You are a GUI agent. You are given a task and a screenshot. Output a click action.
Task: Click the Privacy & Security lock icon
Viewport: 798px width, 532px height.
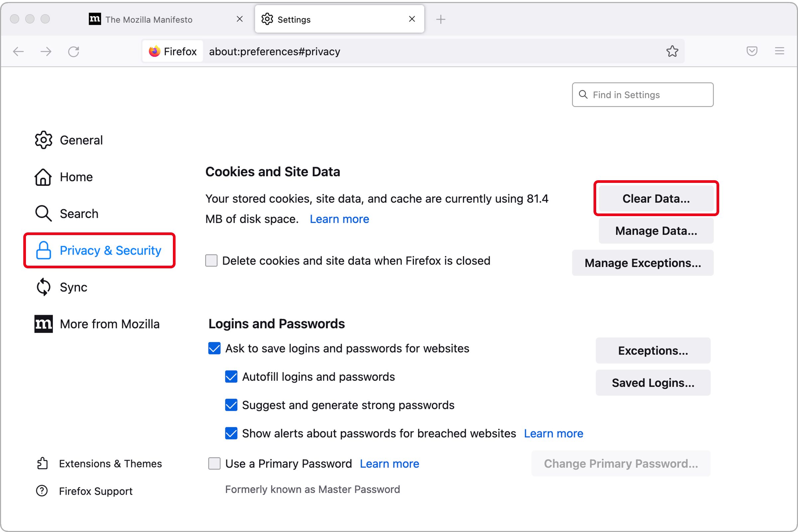43,250
